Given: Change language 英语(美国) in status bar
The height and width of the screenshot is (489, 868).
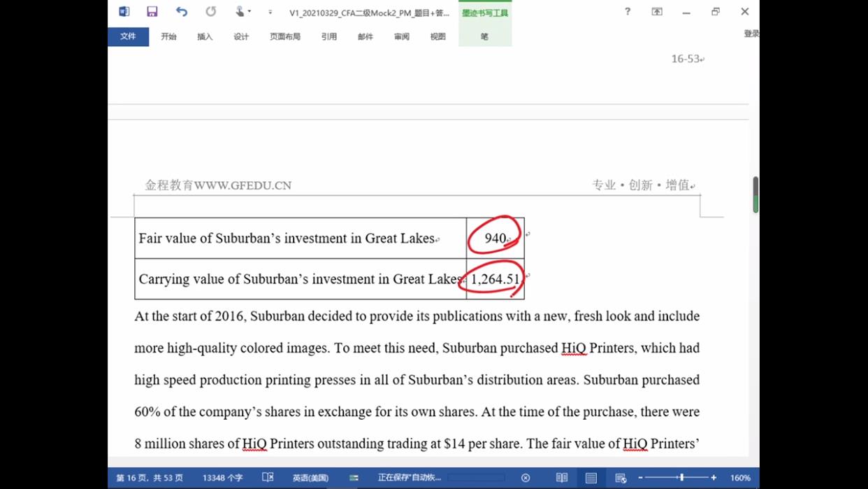Looking at the screenshot, I should click(310, 478).
